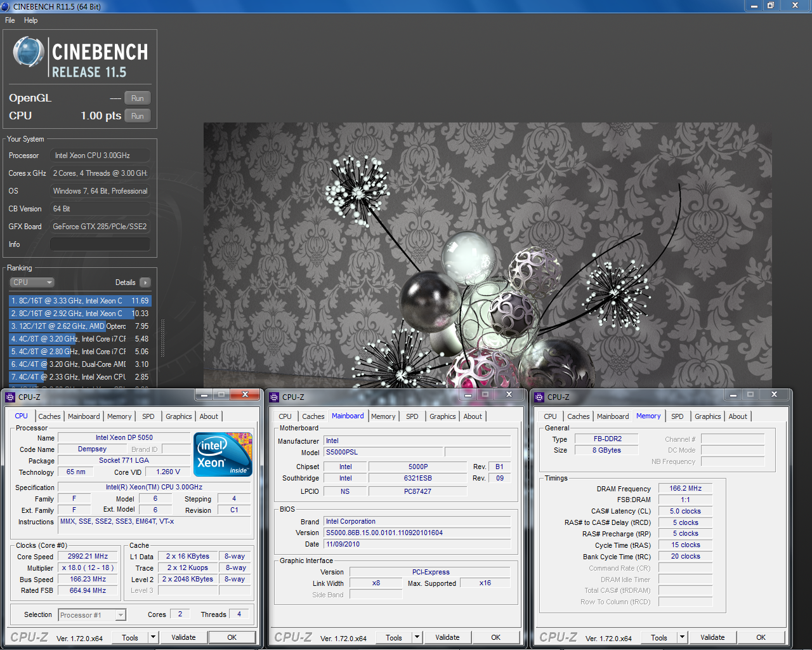Image resolution: width=812 pixels, height=650 pixels.
Task: Select ranking row 4C/8T @ 3.20 GHz Core i7
Action: click(80, 339)
